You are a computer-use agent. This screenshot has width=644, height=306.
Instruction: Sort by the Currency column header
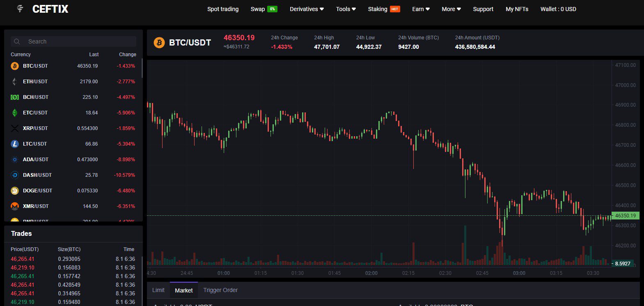21,54
